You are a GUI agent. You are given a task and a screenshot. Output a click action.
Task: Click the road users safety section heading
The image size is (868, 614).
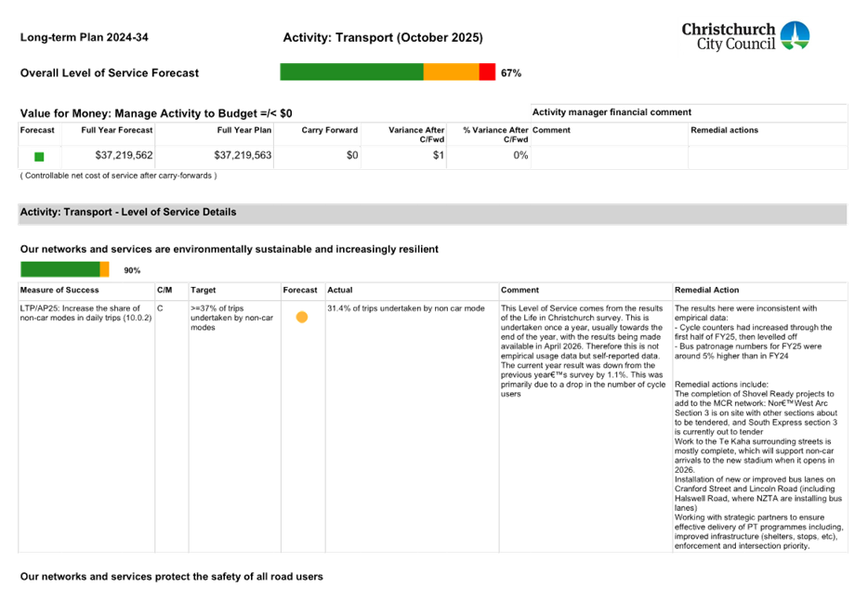172,577
